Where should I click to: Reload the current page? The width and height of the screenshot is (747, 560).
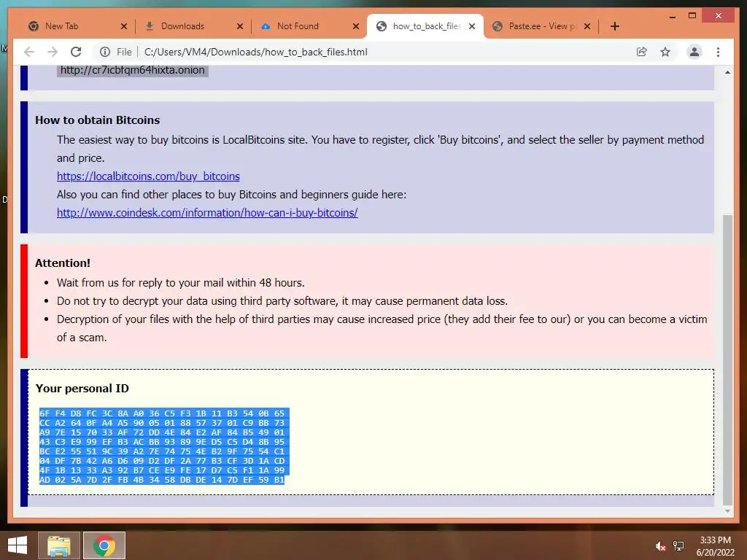(x=76, y=52)
